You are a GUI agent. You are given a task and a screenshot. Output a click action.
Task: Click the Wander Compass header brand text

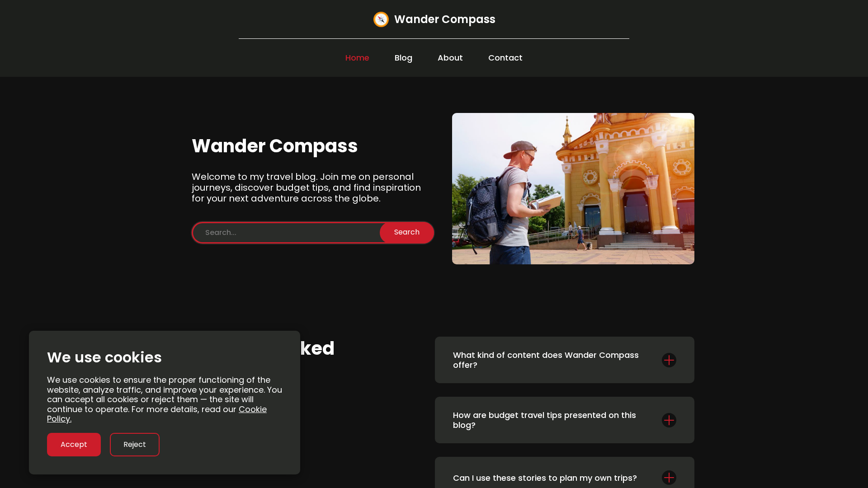(x=445, y=19)
